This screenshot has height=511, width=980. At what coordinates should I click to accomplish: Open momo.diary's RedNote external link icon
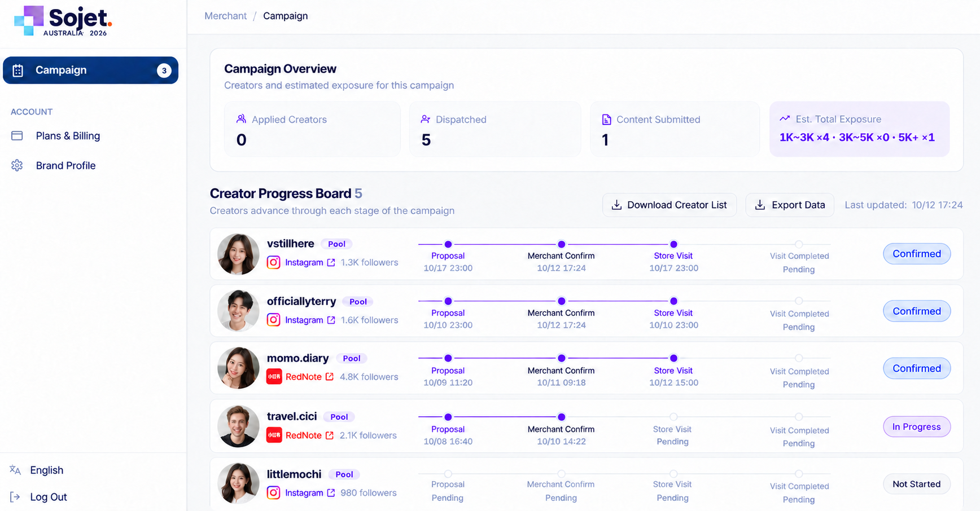(x=330, y=377)
